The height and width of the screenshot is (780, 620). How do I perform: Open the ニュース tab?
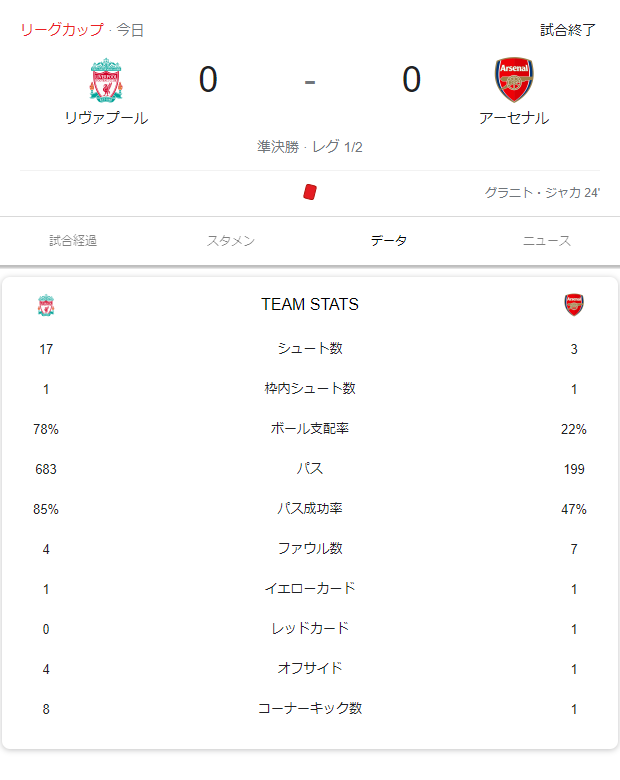547,241
